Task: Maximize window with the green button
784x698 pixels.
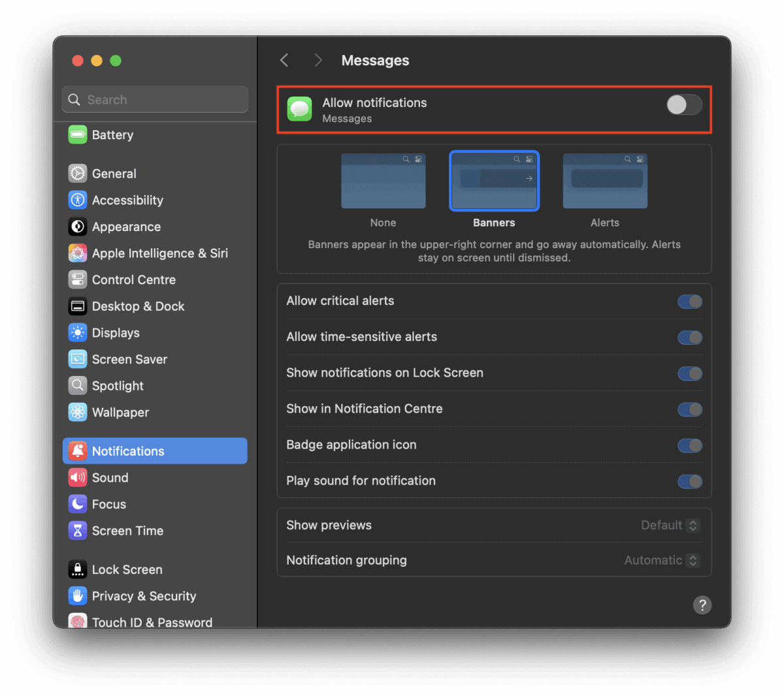Action: point(116,61)
